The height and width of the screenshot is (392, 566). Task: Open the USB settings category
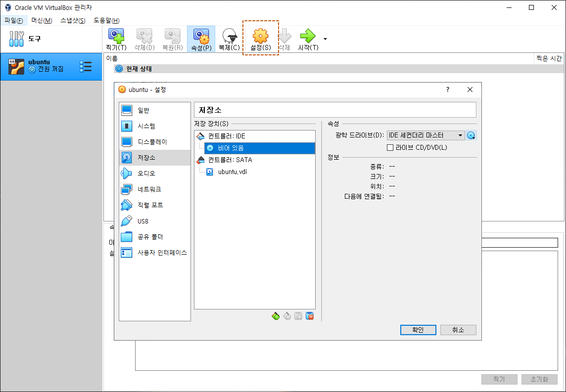point(155,221)
